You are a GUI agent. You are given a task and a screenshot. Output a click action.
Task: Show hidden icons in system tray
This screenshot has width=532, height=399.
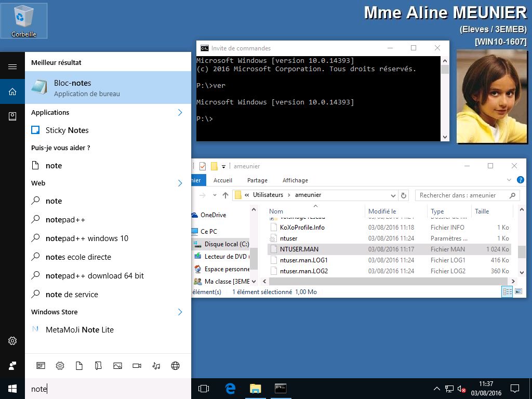pyautogui.click(x=437, y=389)
